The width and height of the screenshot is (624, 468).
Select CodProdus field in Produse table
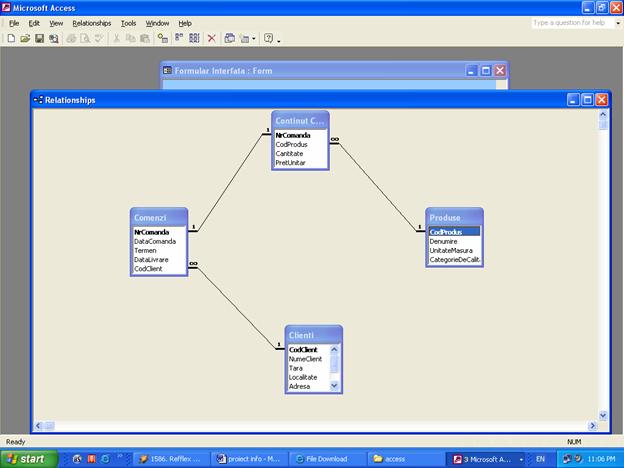(x=453, y=231)
